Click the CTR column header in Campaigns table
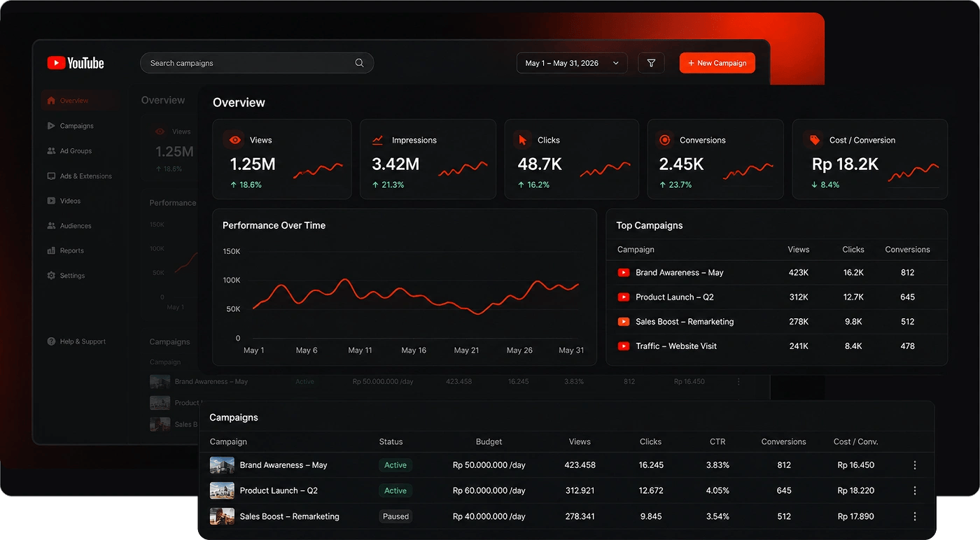Screen dimensions: 980x540 point(717,442)
